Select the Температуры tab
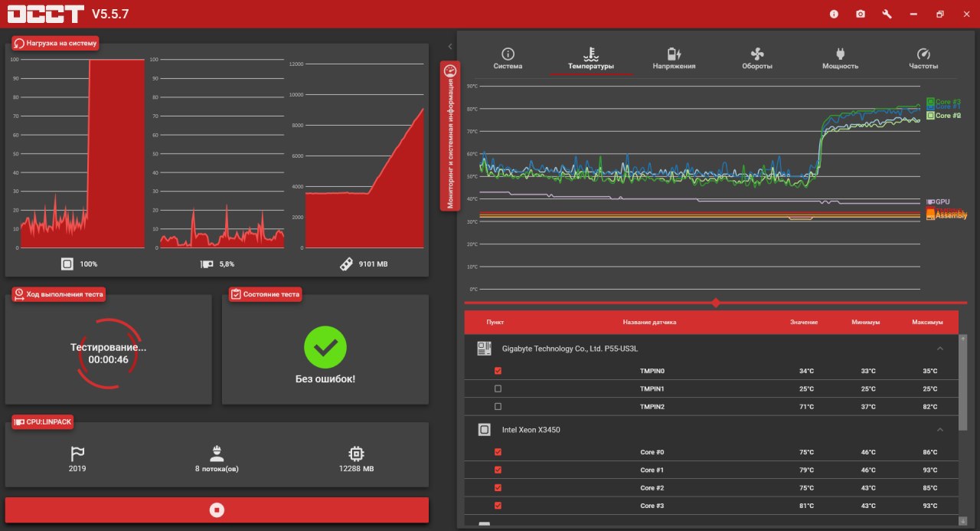The width and height of the screenshot is (980, 531). (591, 59)
